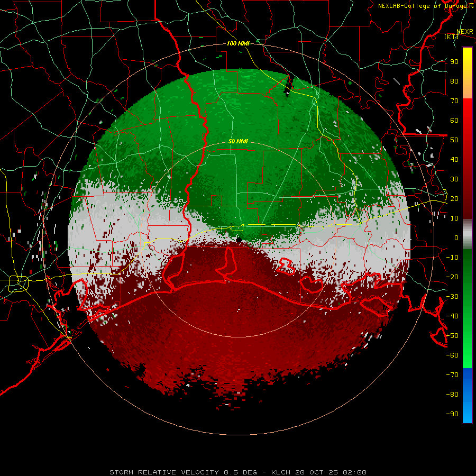Click the blue segment of the color bar
The width and height of the screenshot is (476, 476).
pos(467,395)
